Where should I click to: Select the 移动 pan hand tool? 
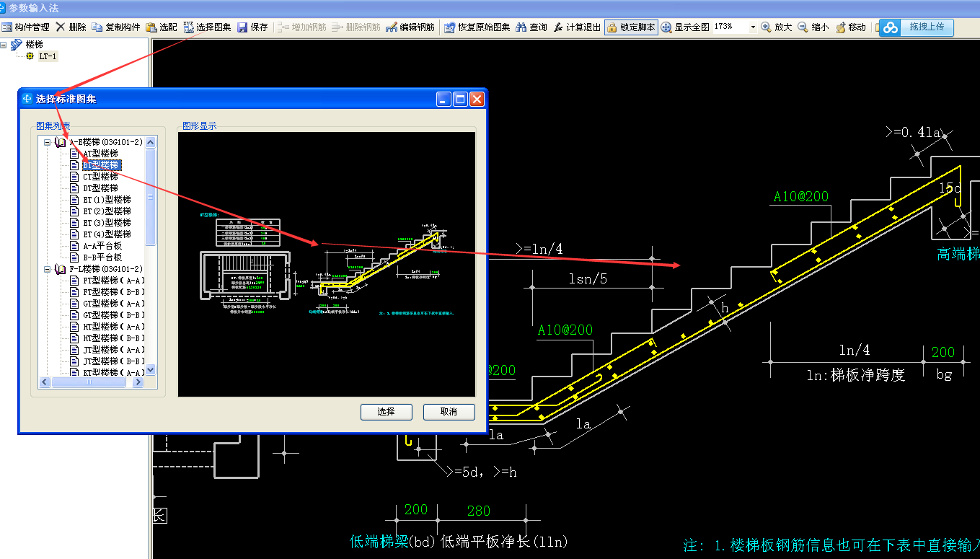pyautogui.click(x=850, y=27)
